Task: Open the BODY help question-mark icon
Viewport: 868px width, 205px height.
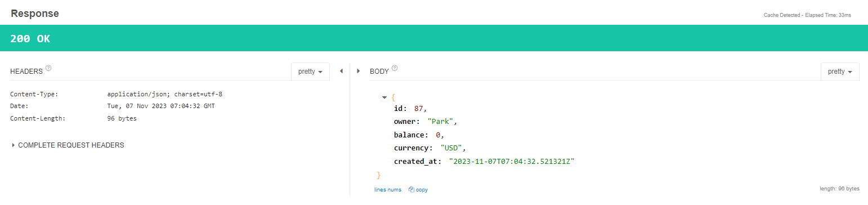Action: 395,68
